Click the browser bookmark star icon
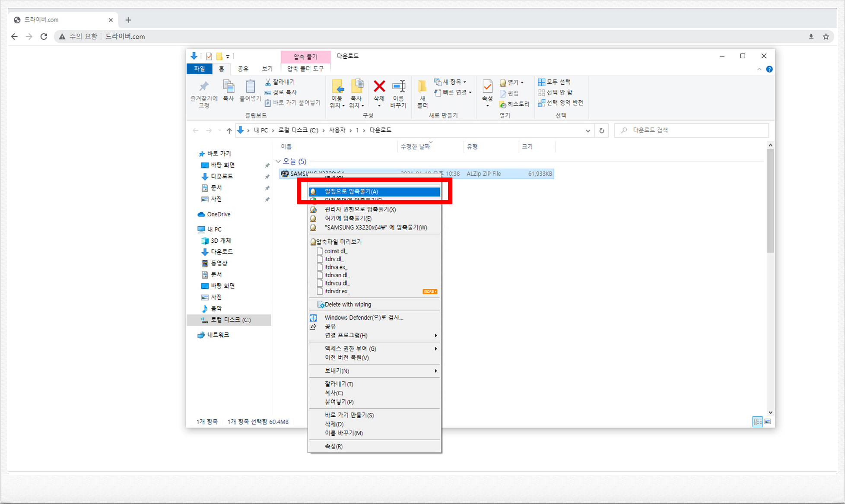The image size is (845, 504). (x=826, y=37)
